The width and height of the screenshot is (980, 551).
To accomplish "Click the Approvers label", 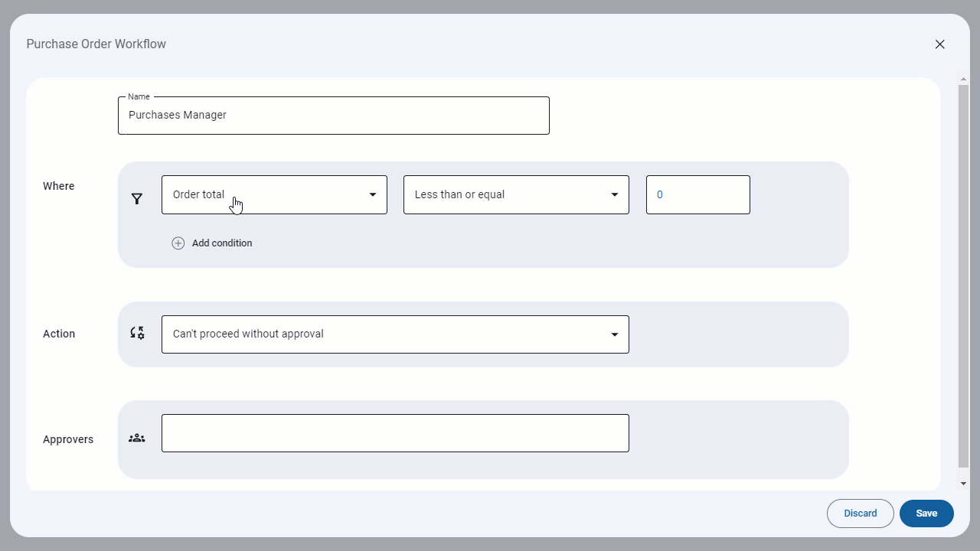I will 68,439.
